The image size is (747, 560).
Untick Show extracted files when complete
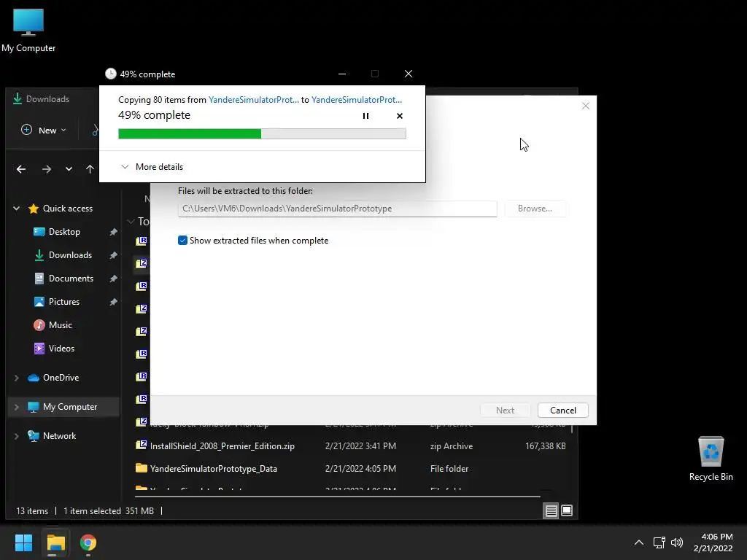pos(182,241)
